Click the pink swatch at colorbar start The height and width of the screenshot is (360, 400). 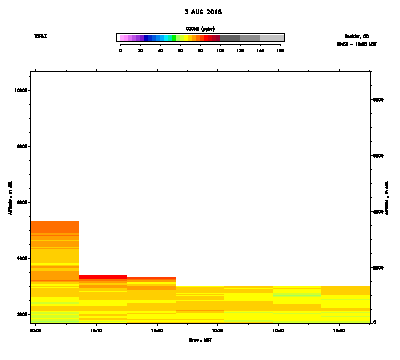click(x=122, y=38)
